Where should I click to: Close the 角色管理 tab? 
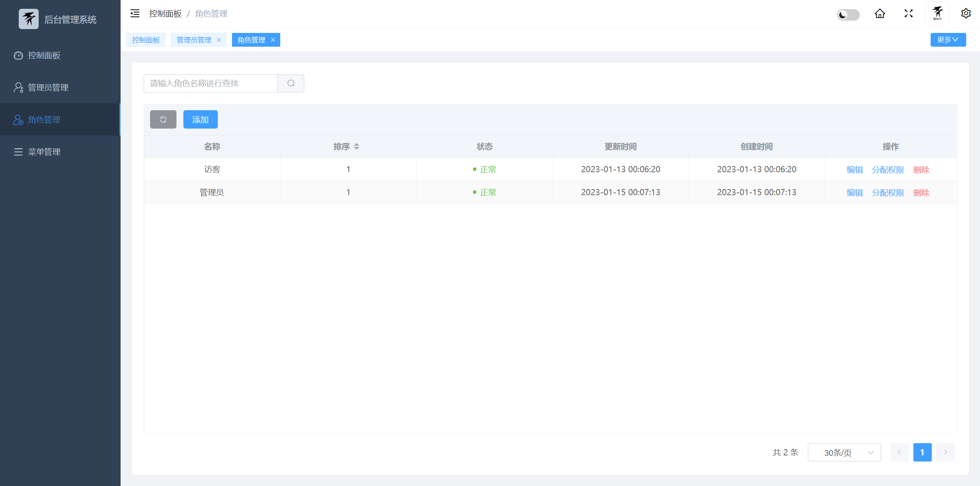[273, 40]
